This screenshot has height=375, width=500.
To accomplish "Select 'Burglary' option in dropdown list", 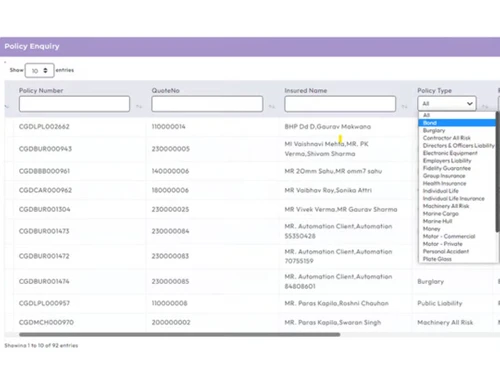I will tap(457, 130).
